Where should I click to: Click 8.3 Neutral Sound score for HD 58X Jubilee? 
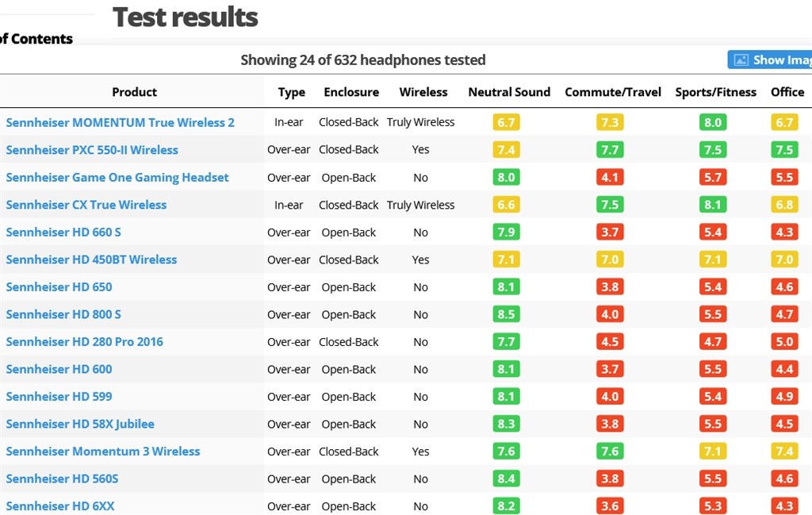(506, 425)
